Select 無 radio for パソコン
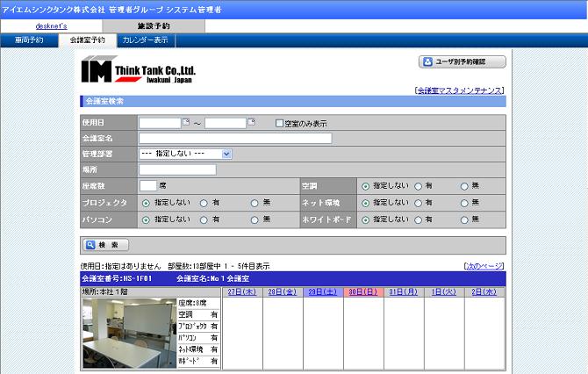Image resolution: width=588 pixels, height=374 pixels. pyautogui.click(x=255, y=219)
